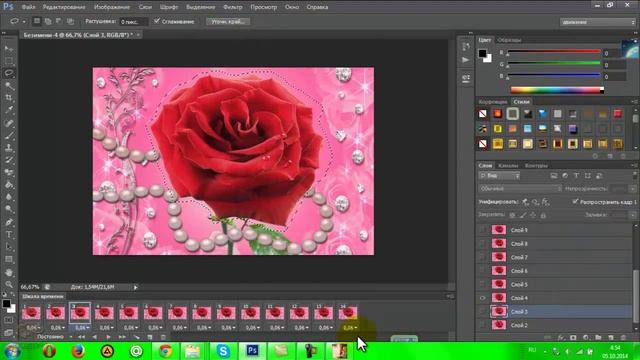Select the Magic Wand tool

tap(9, 86)
